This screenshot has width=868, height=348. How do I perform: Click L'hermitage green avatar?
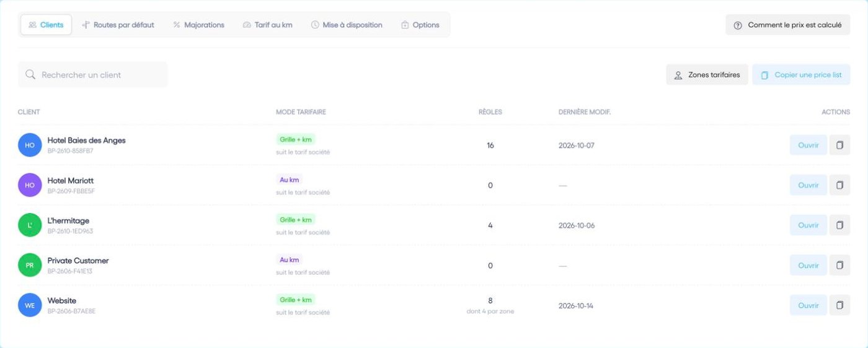[x=30, y=225]
